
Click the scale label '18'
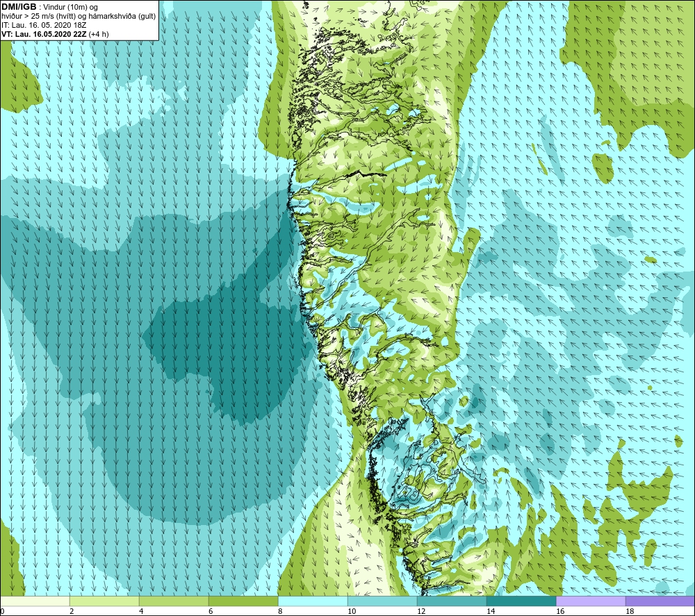630,611
